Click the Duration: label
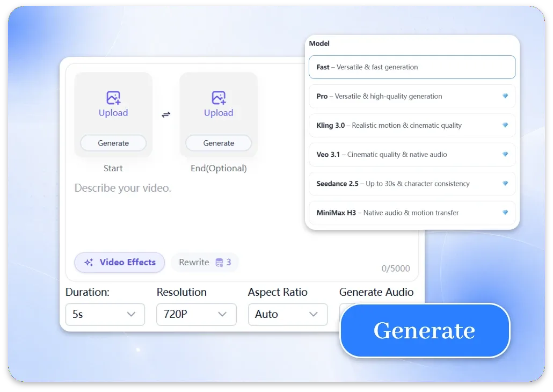Screen dimensions: 553x392 point(88,292)
